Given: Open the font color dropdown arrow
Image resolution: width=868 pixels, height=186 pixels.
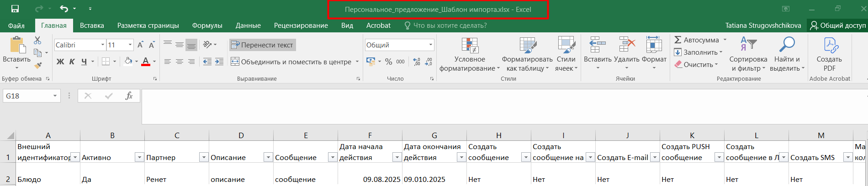Looking at the screenshot, I should 154,62.
